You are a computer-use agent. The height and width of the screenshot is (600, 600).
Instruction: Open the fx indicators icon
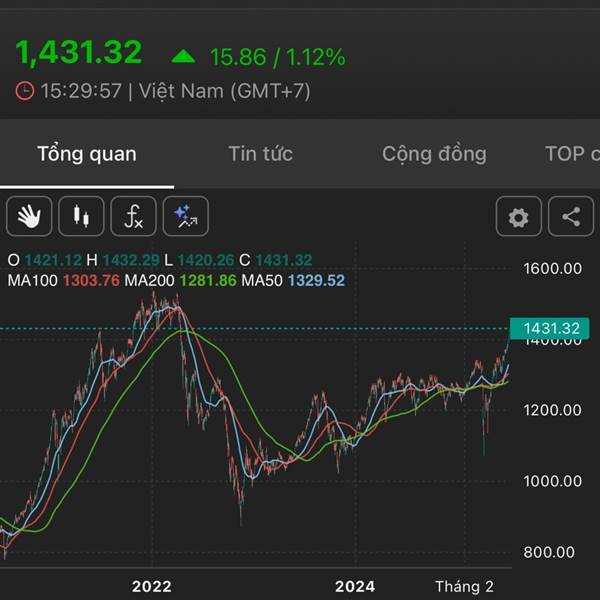point(133,216)
